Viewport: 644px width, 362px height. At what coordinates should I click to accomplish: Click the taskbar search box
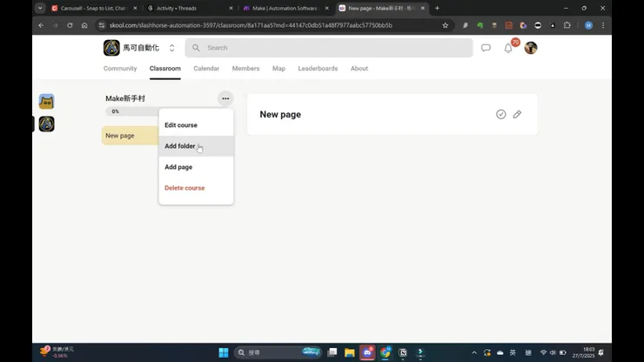[278, 352]
